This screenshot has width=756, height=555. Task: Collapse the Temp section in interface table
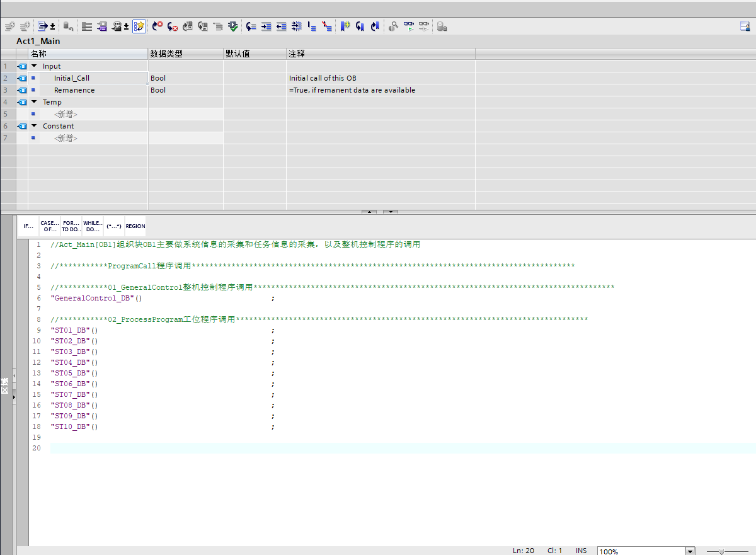click(34, 102)
